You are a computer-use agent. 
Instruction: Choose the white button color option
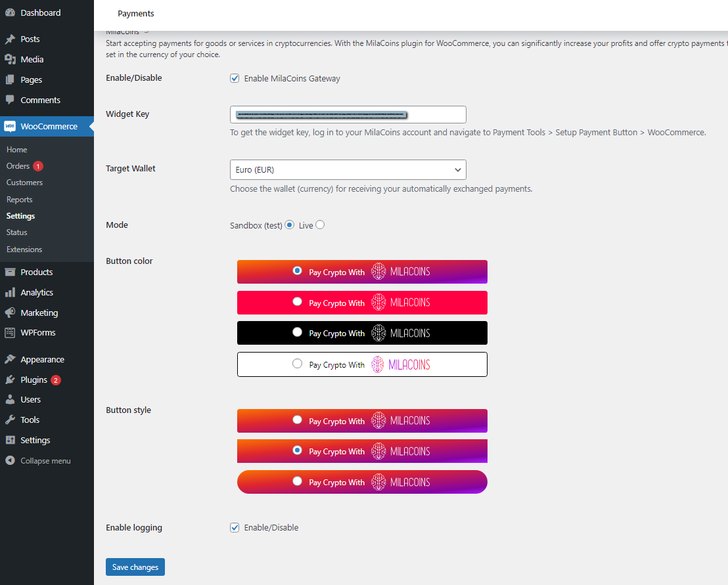pos(297,364)
